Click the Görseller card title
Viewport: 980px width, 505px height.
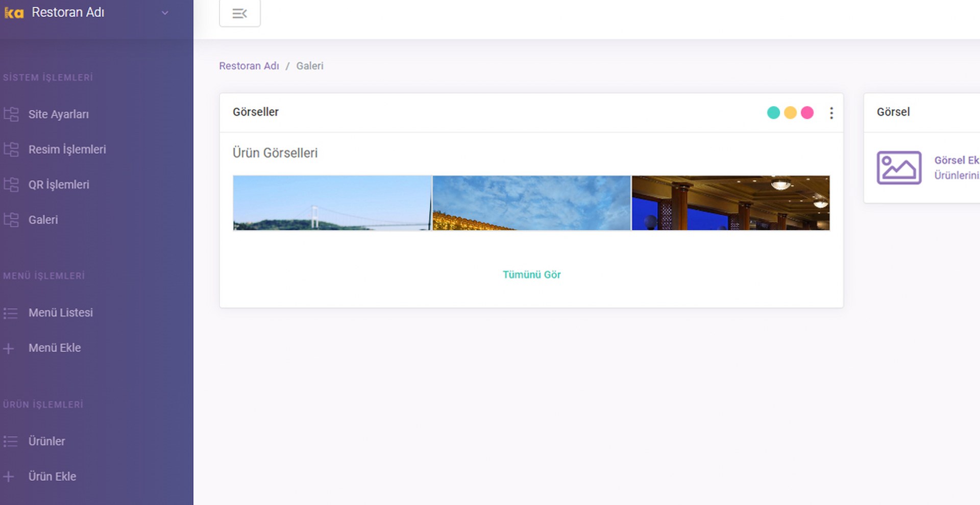tap(256, 112)
